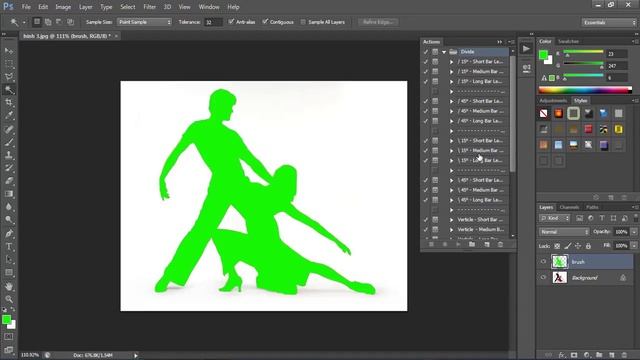Select the Magic Wand tool in the toolbox
This screenshot has height=360, width=640.
point(9,90)
